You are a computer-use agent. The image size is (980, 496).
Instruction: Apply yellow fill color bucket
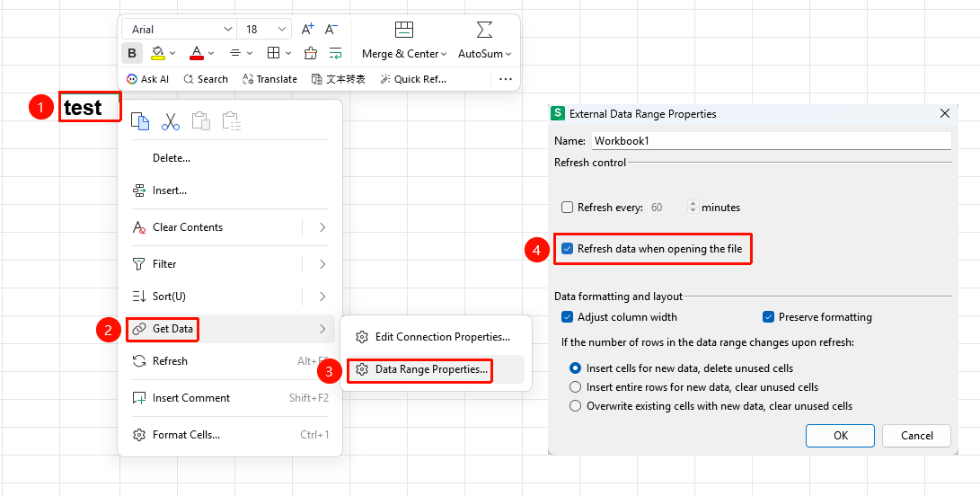(157, 53)
